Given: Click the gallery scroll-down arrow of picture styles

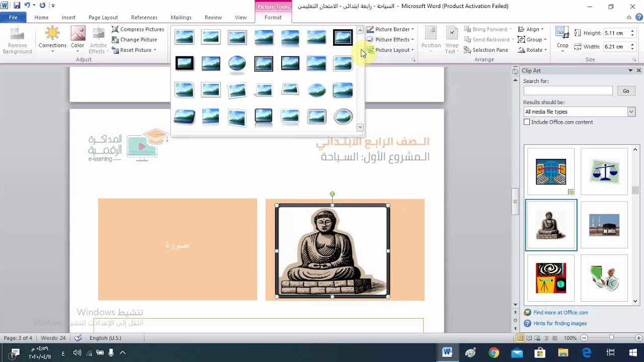Looking at the screenshot, I should (360, 128).
